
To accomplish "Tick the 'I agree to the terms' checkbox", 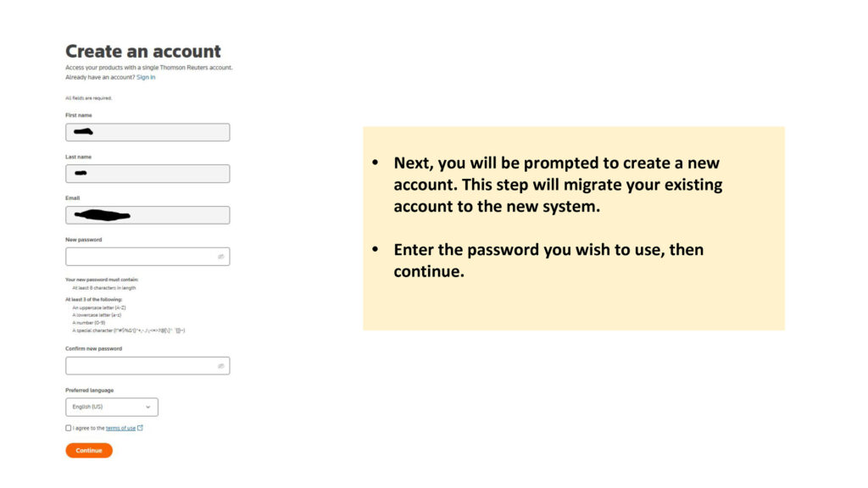I will [69, 428].
